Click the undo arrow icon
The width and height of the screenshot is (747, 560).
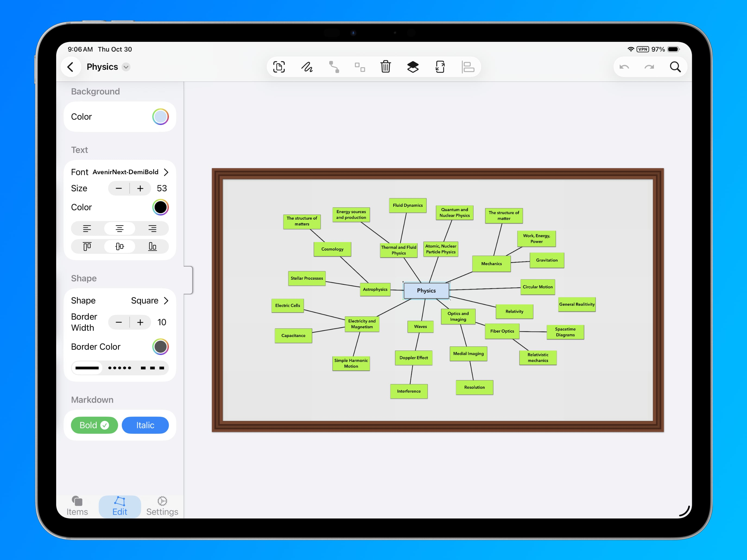(624, 67)
